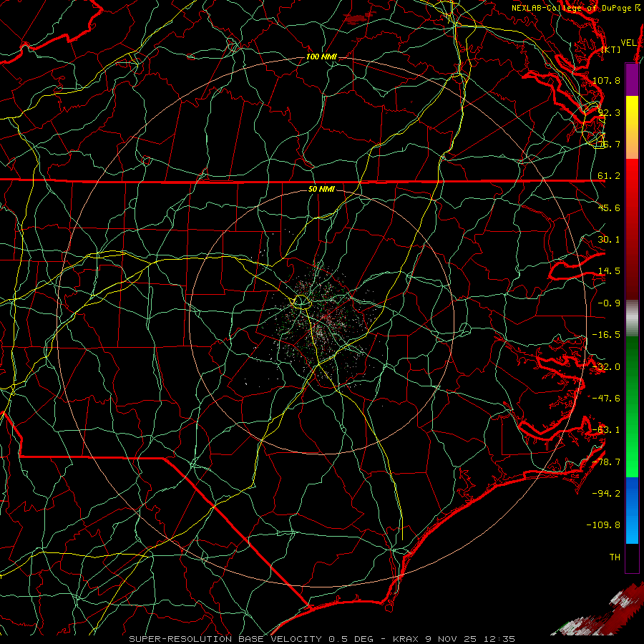The height and width of the screenshot is (644, 644).
Task: Select the 92.3 legend value
Action: point(609,112)
